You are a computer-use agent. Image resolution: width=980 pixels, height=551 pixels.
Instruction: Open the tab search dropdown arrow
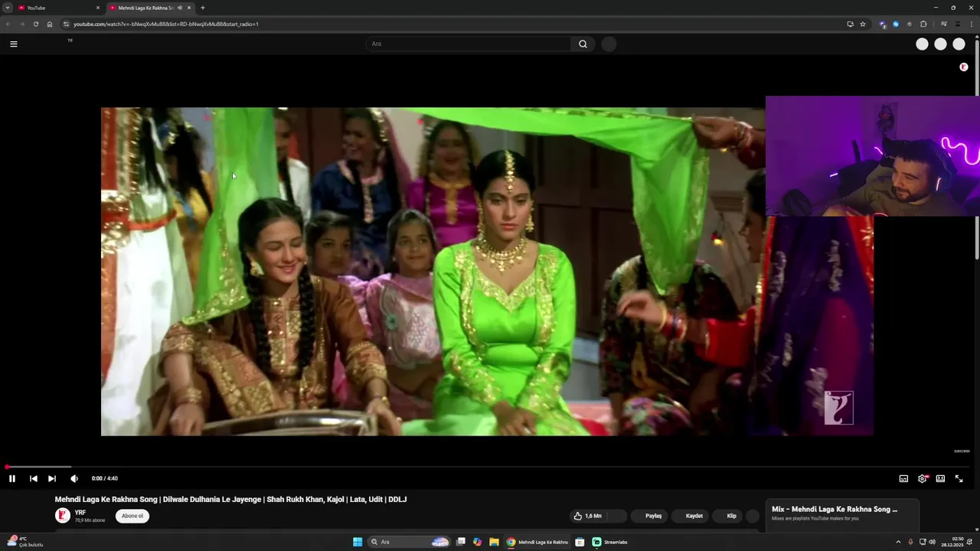point(8,8)
